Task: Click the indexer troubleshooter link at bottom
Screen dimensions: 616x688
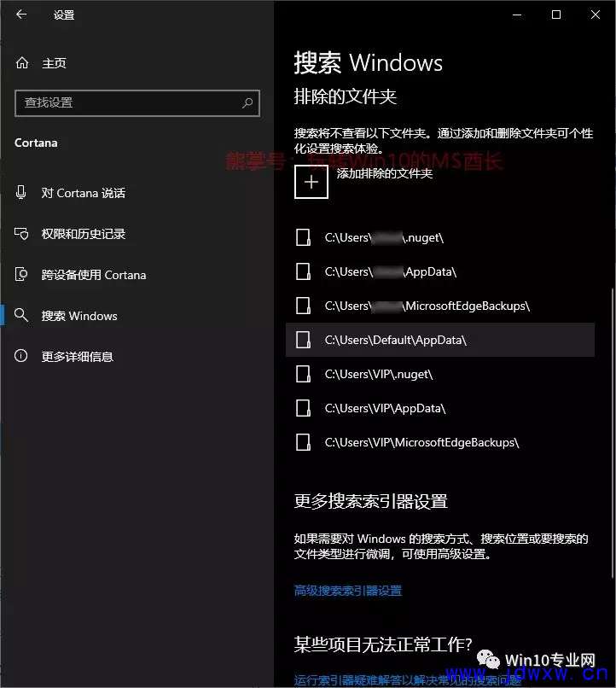Action: point(408,680)
